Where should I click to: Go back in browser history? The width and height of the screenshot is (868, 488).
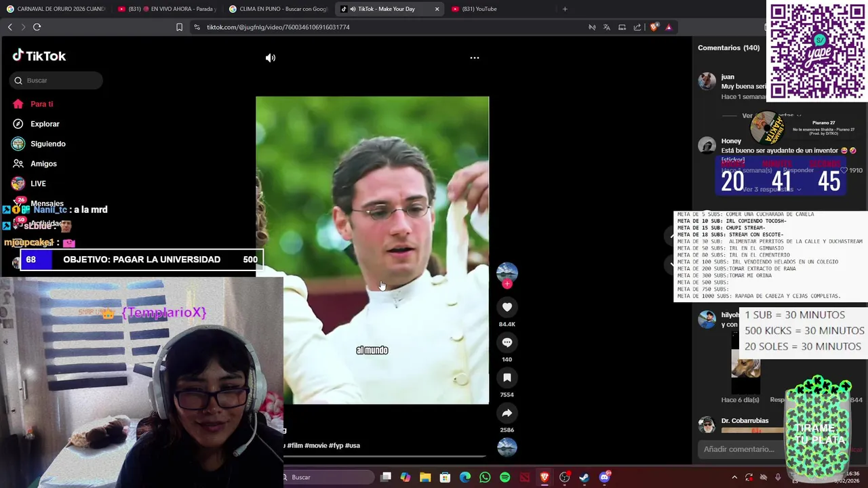[9, 27]
